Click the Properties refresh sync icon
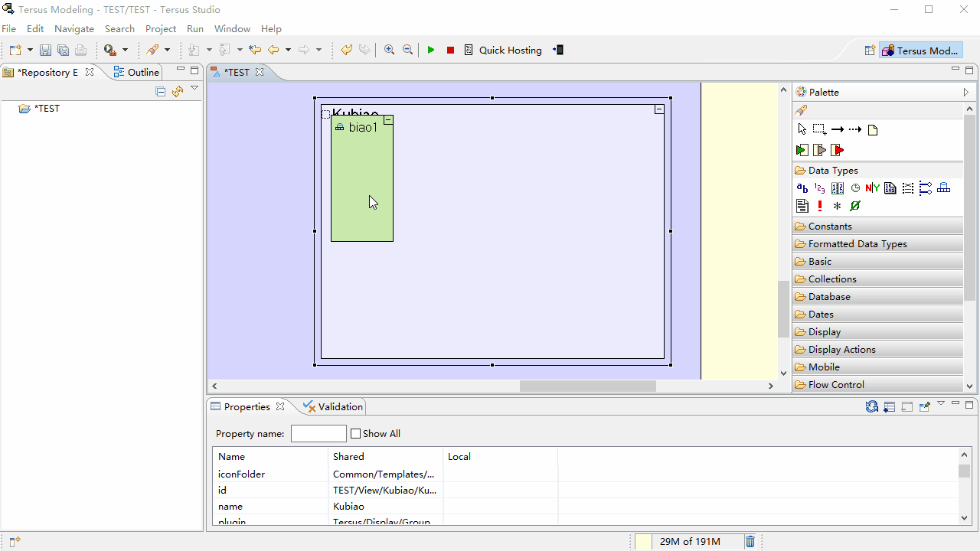The image size is (980, 551). (x=872, y=407)
